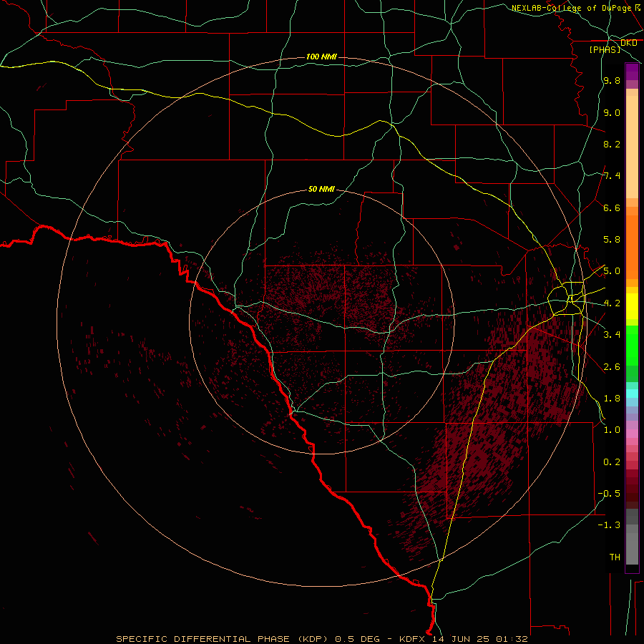Click the Specific Differential Phase caption text
Image resolution: width=644 pixels, height=644 pixels.
tap(322, 639)
